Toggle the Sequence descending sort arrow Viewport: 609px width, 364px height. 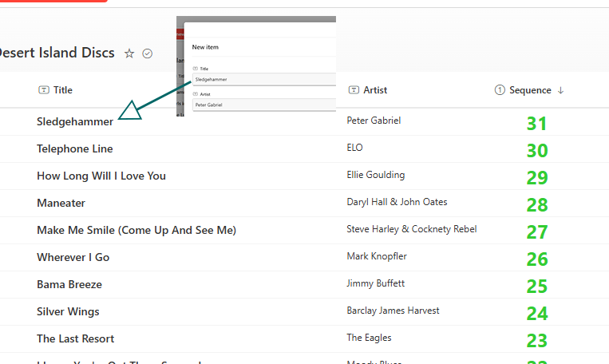(x=561, y=90)
